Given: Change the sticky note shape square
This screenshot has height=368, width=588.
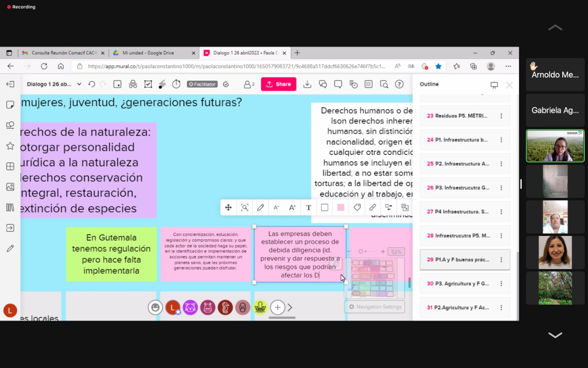Looking at the screenshot, I should [x=324, y=207].
